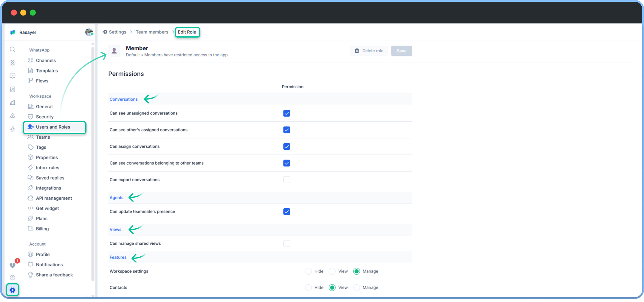Open the search icon in the left rail
The image size is (644, 302).
[x=13, y=49]
